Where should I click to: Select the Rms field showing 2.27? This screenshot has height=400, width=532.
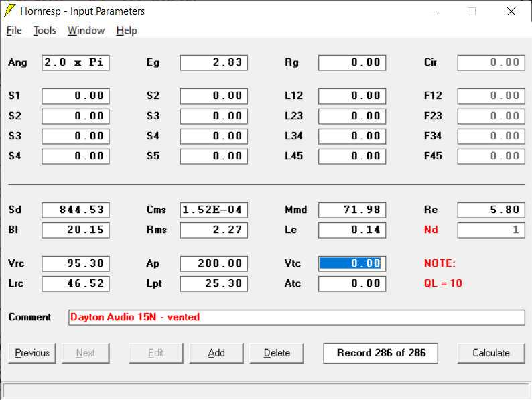214,230
